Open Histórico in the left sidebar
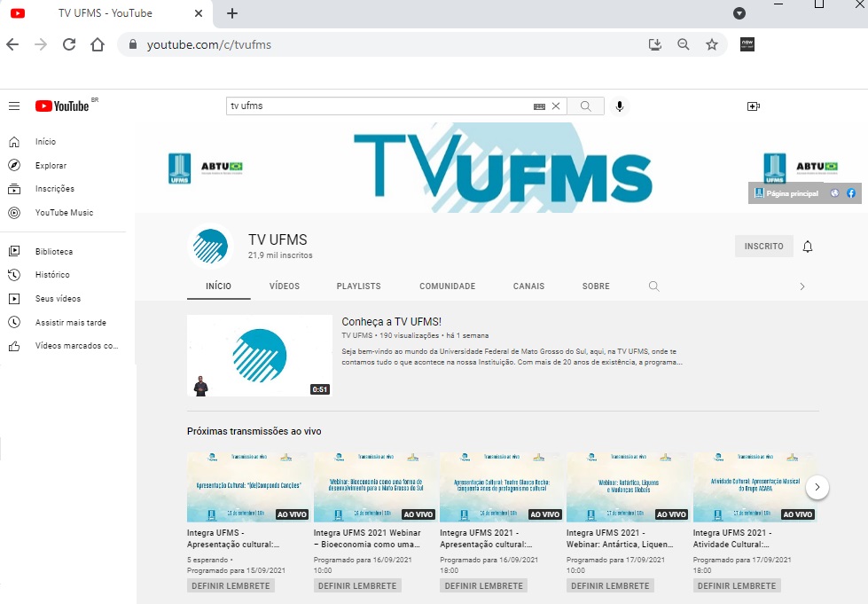Viewport: 868px width, 604px height. click(52, 275)
